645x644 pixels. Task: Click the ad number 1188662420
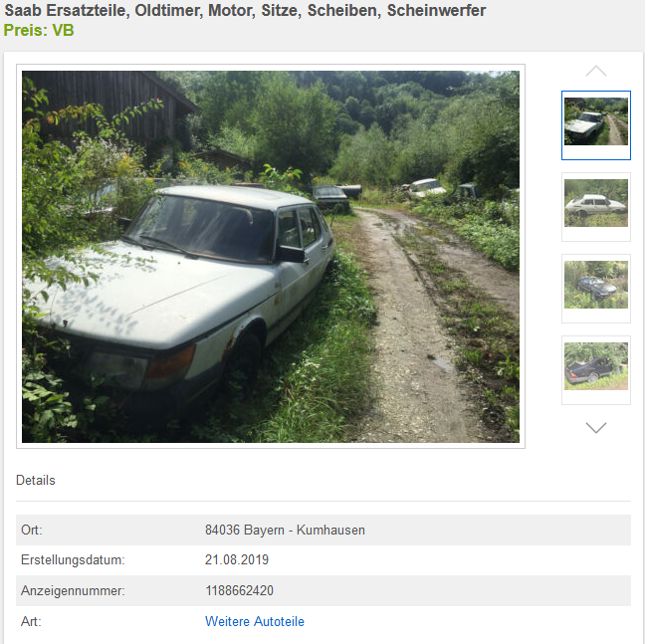239,590
